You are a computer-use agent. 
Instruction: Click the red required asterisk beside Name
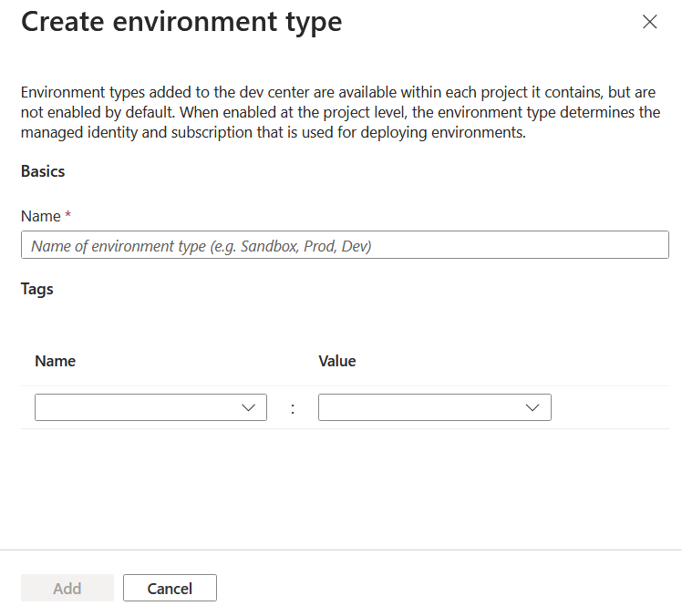click(x=68, y=215)
